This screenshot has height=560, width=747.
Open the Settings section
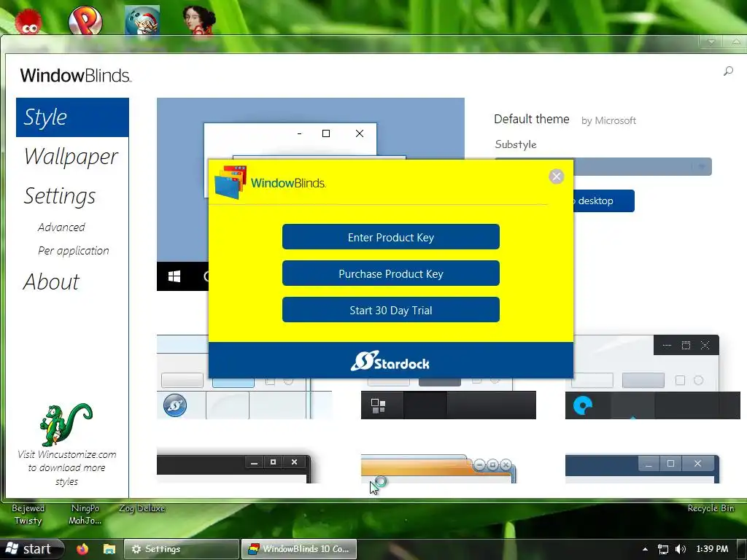coord(60,195)
